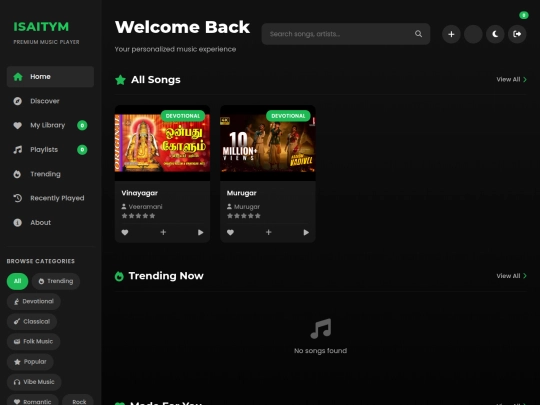540x405 pixels.
Task: Click the search magnifier icon
Action: 418,34
